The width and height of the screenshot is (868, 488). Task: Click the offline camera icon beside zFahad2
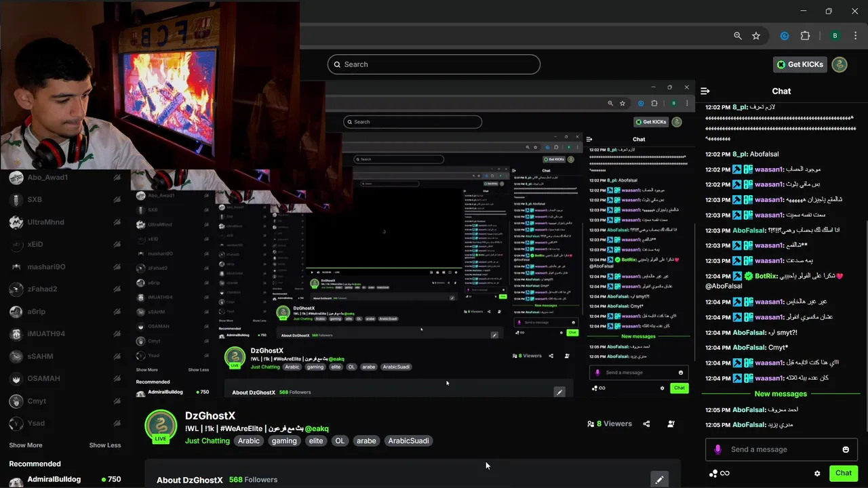[117, 289]
